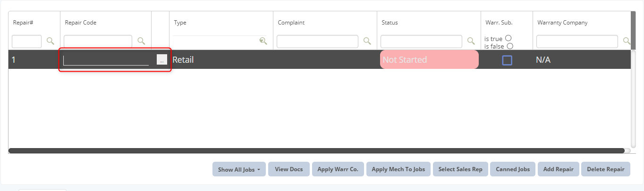Click the Type column filter search icon
The width and height of the screenshot is (644, 191).
point(263,41)
